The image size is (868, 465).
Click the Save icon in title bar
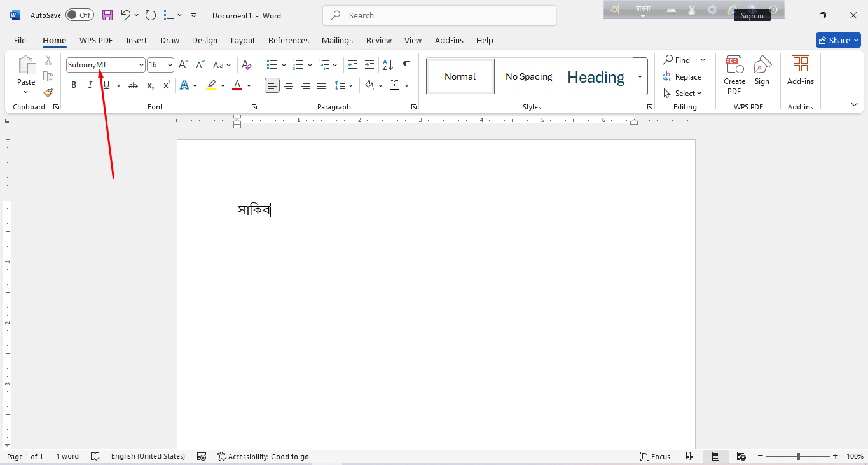pos(107,15)
